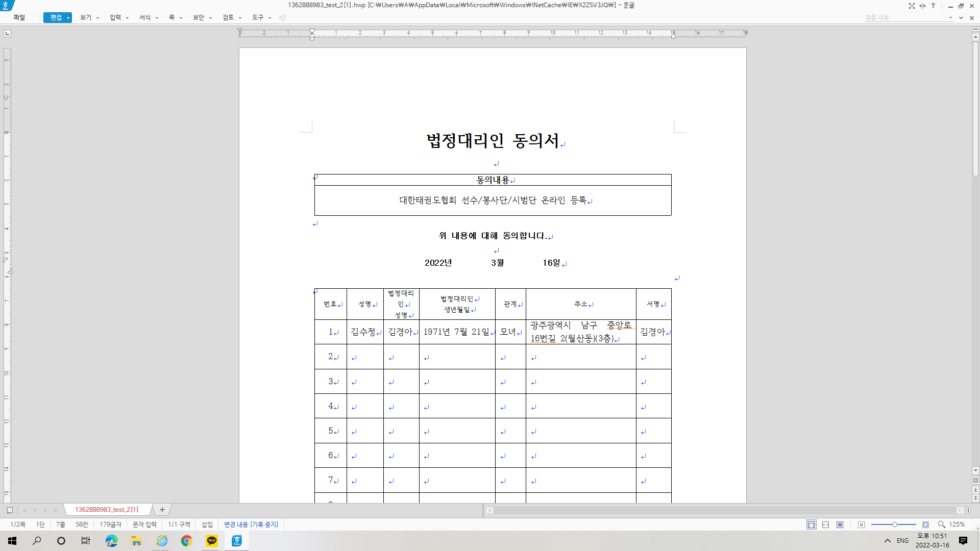Open help via the question mark icon
Screen dimensions: 980x551
tap(933, 6)
